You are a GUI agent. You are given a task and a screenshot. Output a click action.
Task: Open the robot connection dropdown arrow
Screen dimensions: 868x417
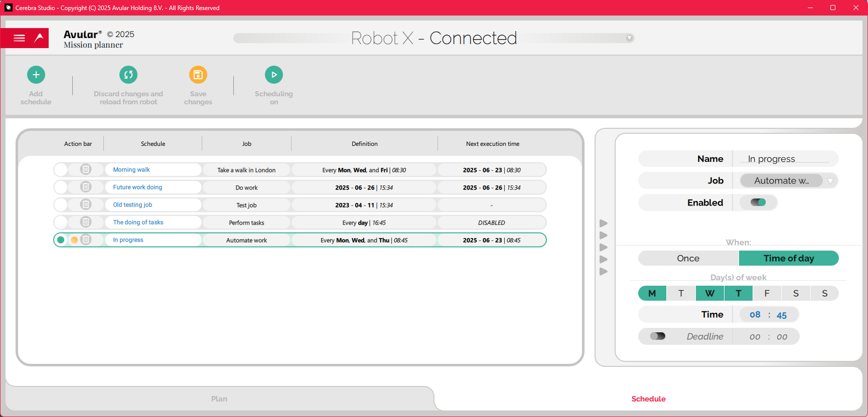pyautogui.click(x=629, y=38)
